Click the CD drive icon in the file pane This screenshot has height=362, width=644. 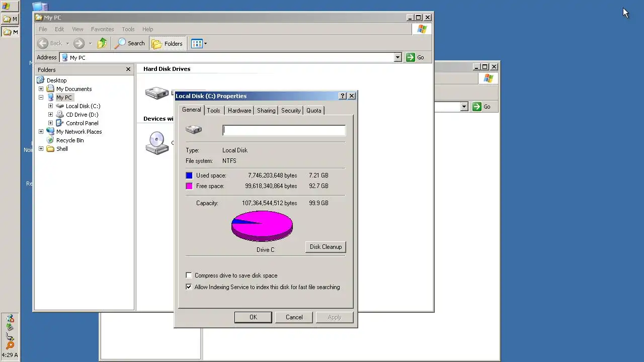tap(156, 143)
